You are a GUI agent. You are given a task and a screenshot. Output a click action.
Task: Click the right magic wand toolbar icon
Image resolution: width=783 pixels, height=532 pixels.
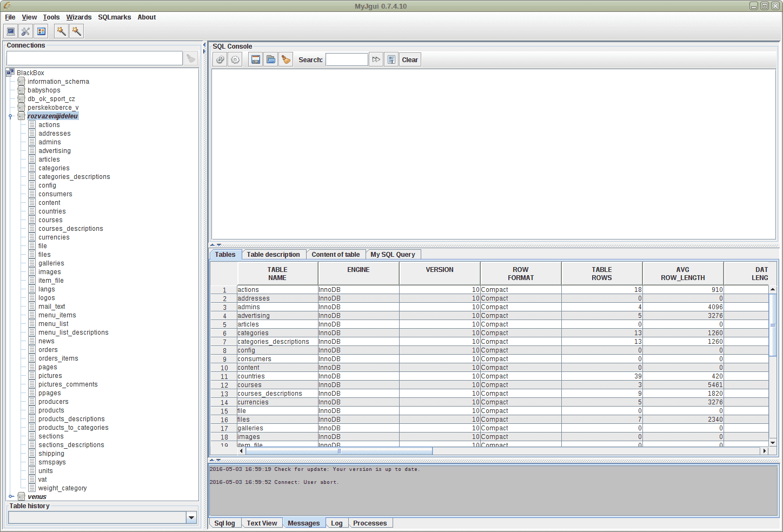tap(77, 31)
